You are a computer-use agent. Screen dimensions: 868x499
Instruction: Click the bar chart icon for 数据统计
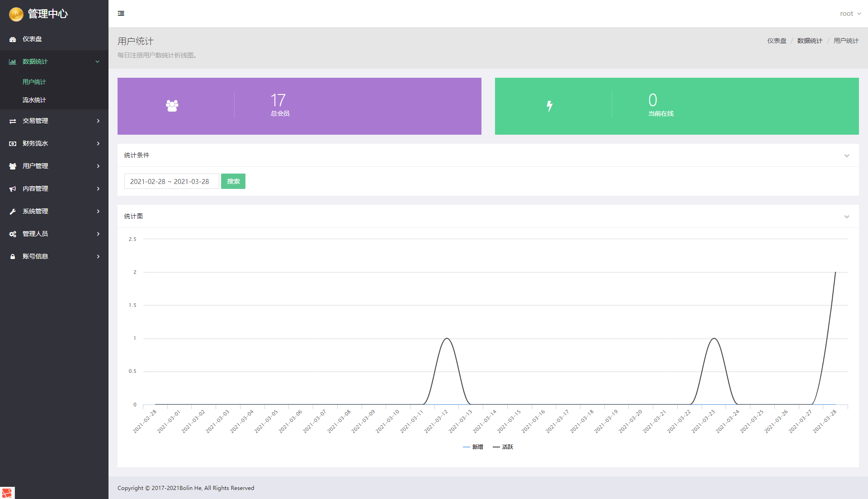click(13, 62)
